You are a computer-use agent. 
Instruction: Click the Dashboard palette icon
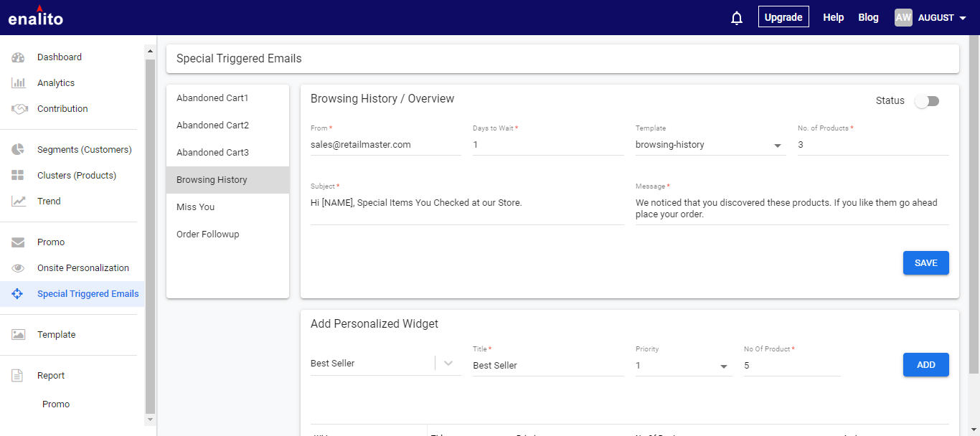click(x=19, y=57)
